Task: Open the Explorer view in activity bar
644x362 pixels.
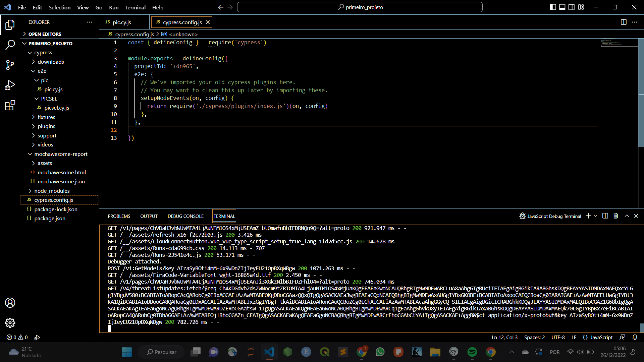Action: click(10, 24)
